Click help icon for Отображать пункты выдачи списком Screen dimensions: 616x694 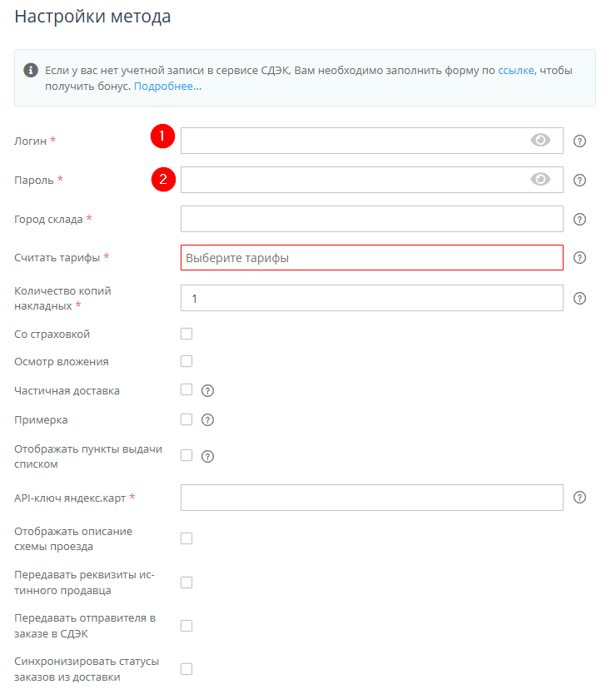[208, 456]
